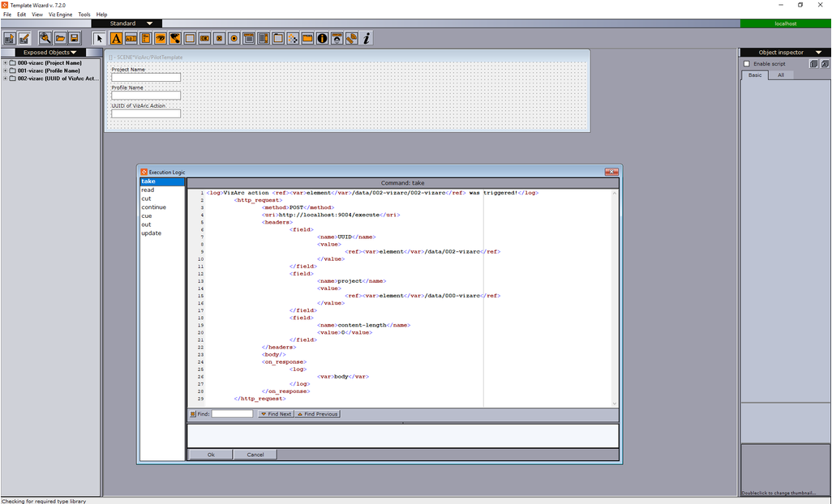The width and height of the screenshot is (832, 504).
Task: Select the OK button component tool
Action: pyautogui.click(x=204, y=38)
